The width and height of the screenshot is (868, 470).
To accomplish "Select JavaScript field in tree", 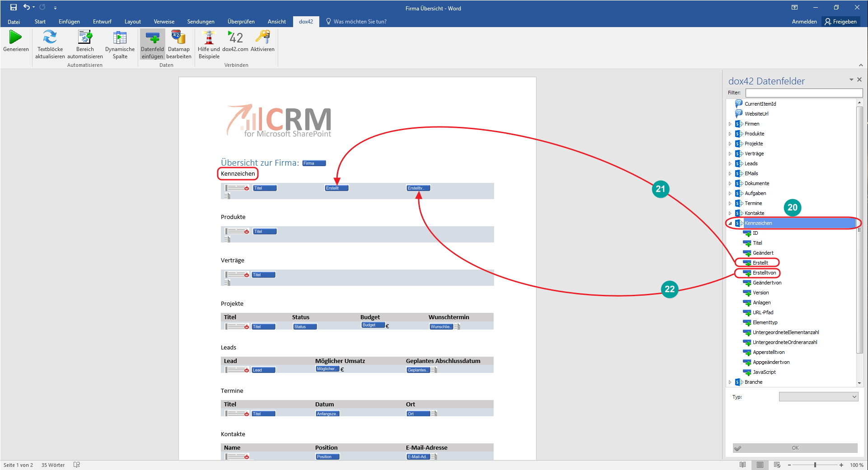I will 764,372.
